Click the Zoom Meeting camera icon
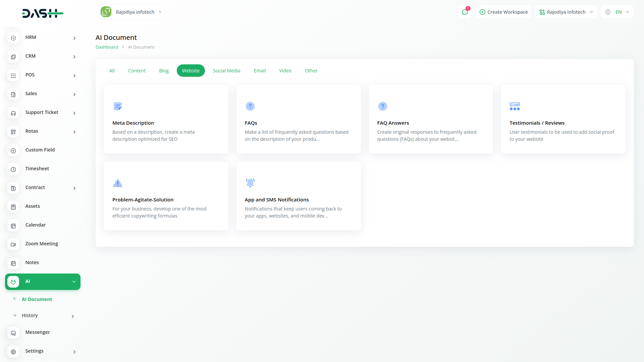The height and width of the screenshot is (362, 644). coord(13,245)
